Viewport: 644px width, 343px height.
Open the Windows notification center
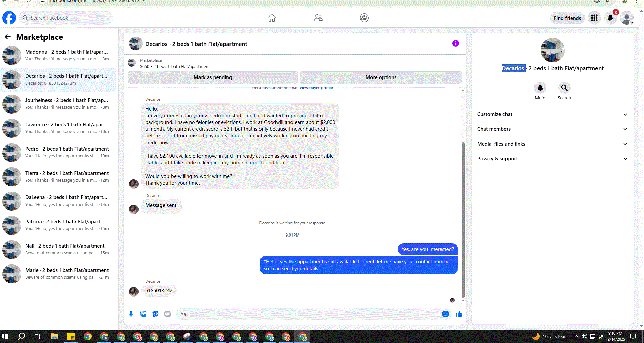[x=633, y=336]
